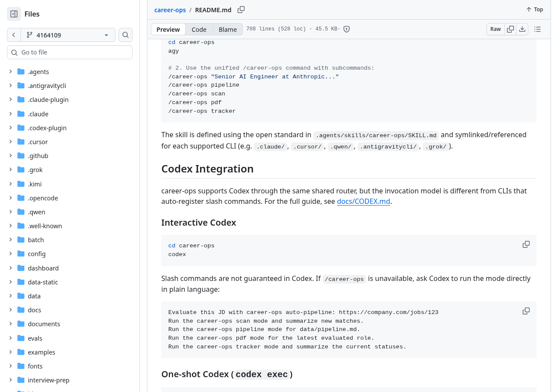Expand the batch folder
Viewport: 558px width, 392px height.
(x=10, y=240)
